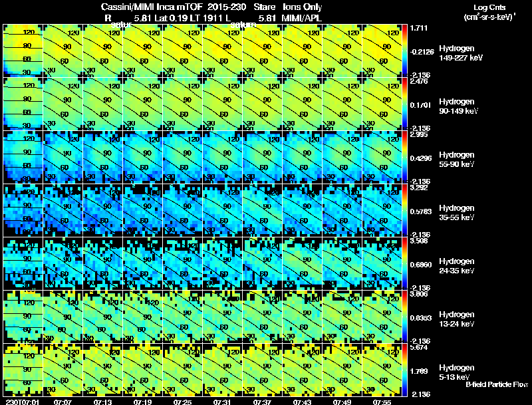Image resolution: width=532 pixels, height=405 pixels.
Task: Click the color bar of the 5-13 keV row
Action: tap(404, 370)
